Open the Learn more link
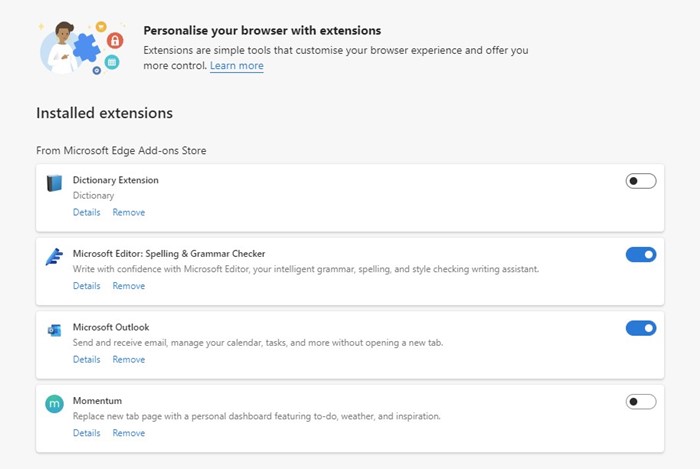The image size is (700, 469). [237, 66]
